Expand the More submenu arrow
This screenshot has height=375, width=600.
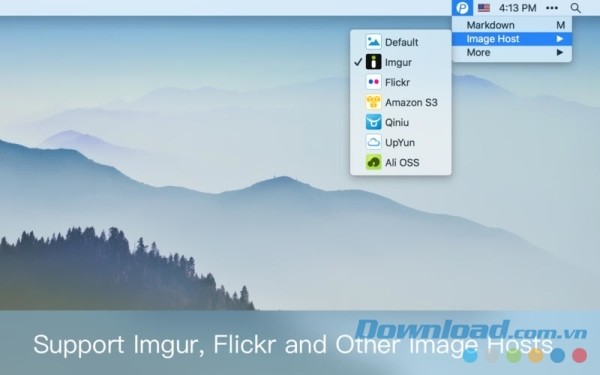pyautogui.click(x=560, y=52)
